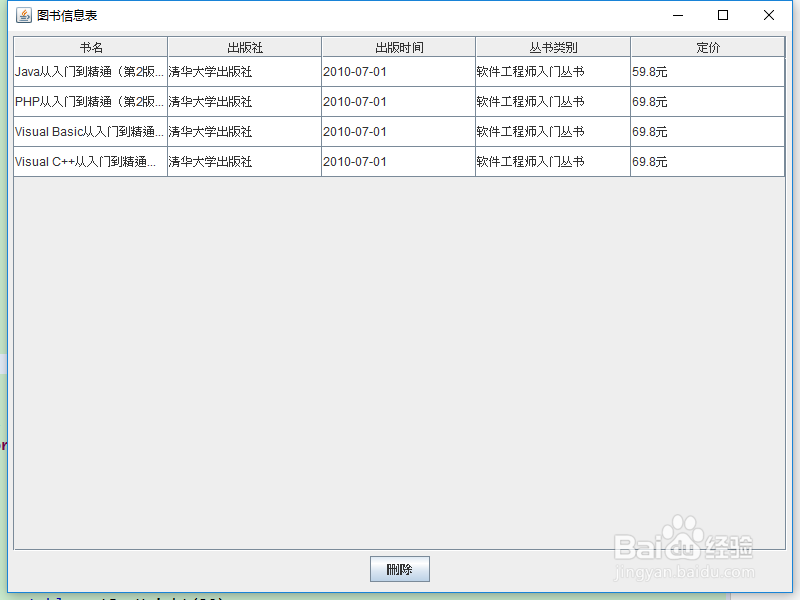Image resolution: width=800 pixels, height=600 pixels.
Task: Minimize the 图书信息表 window
Action: tap(677, 15)
